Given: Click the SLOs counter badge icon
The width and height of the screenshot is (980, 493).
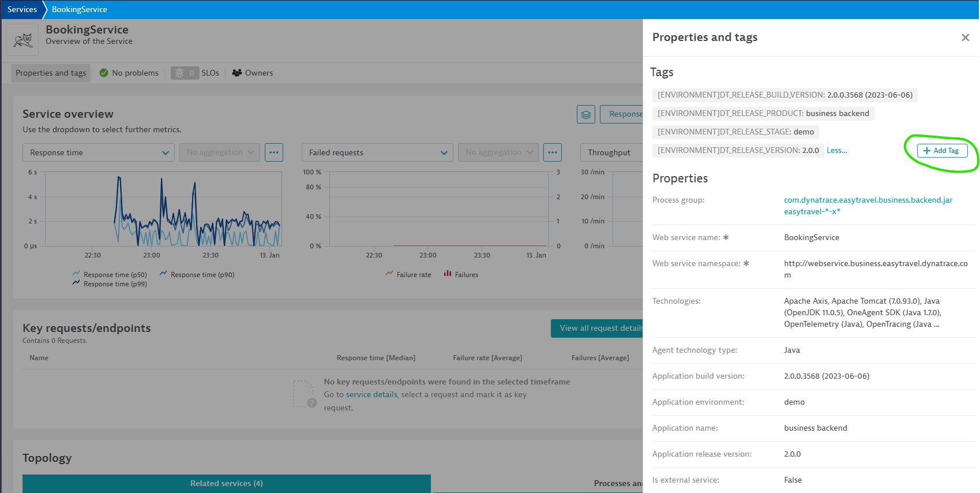Looking at the screenshot, I should click(x=185, y=73).
